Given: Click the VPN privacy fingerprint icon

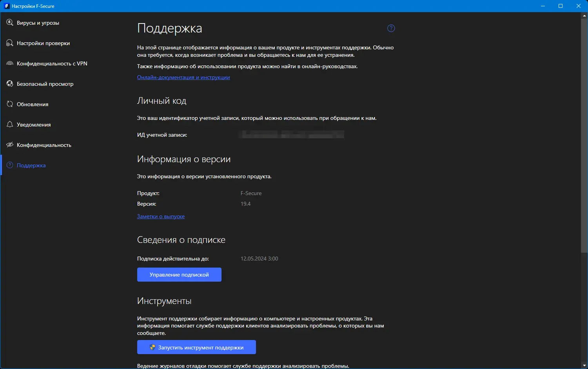Looking at the screenshot, I should click(x=10, y=63).
